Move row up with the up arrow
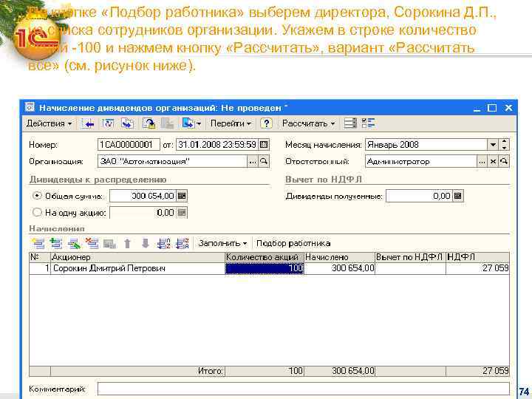The width and height of the screenshot is (532, 399). pos(127,243)
